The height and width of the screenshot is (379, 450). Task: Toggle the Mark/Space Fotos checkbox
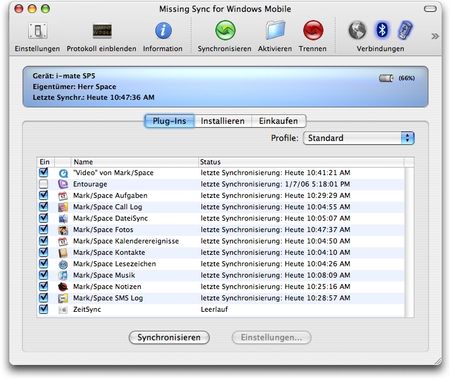tap(44, 229)
